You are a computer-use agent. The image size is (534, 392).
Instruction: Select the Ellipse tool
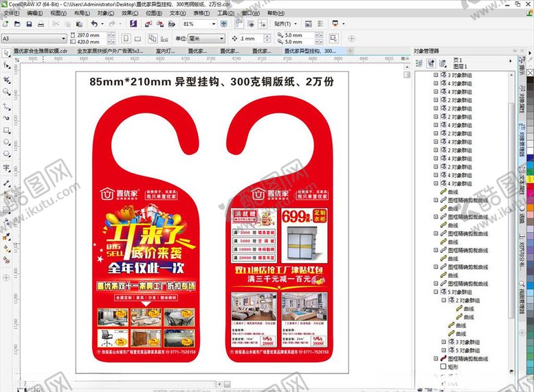pos(6,142)
